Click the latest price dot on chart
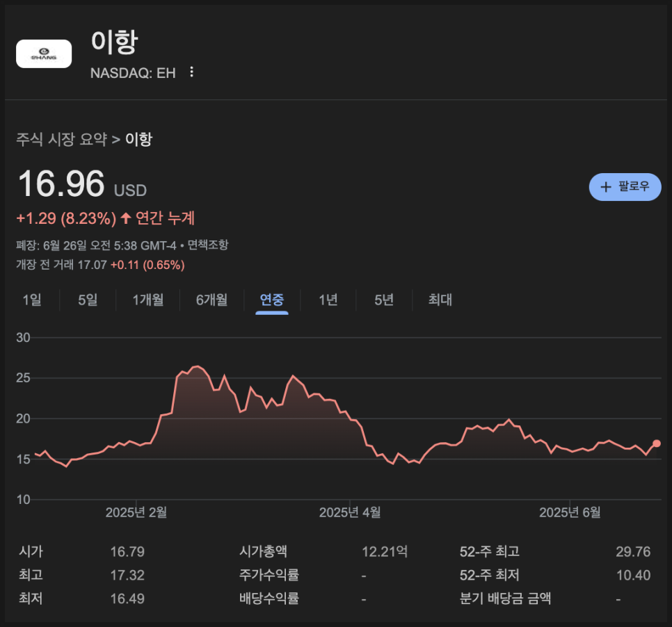The width and height of the screenshot is (672, 627). pos(657,443)
